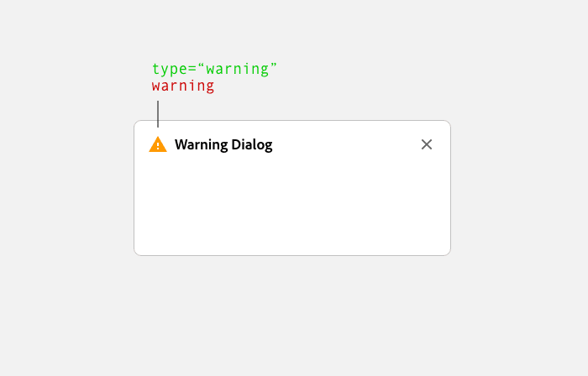Click the opening quote in the green text
Screen dimensions: 588x376
click(201, 65)
